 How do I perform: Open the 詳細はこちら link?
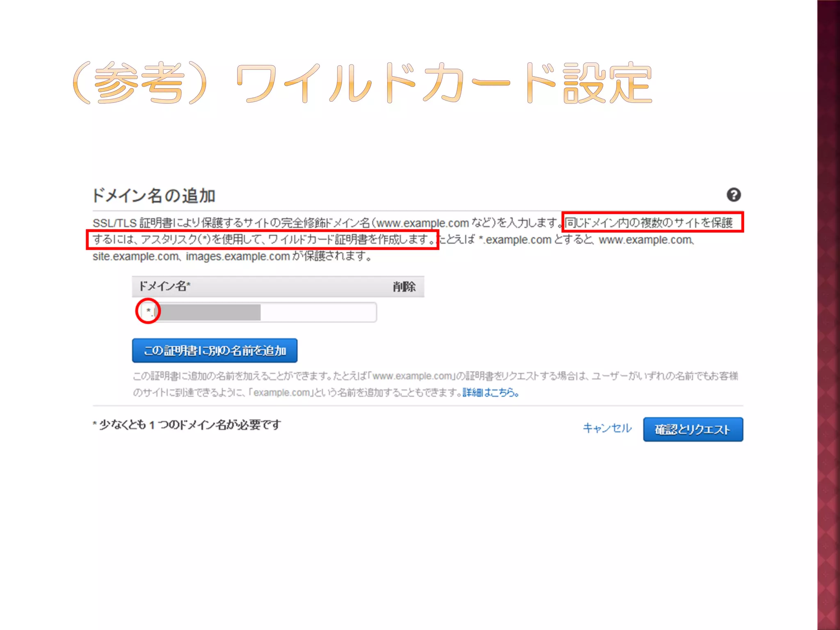pyautogui.click(x=490, y=393)
